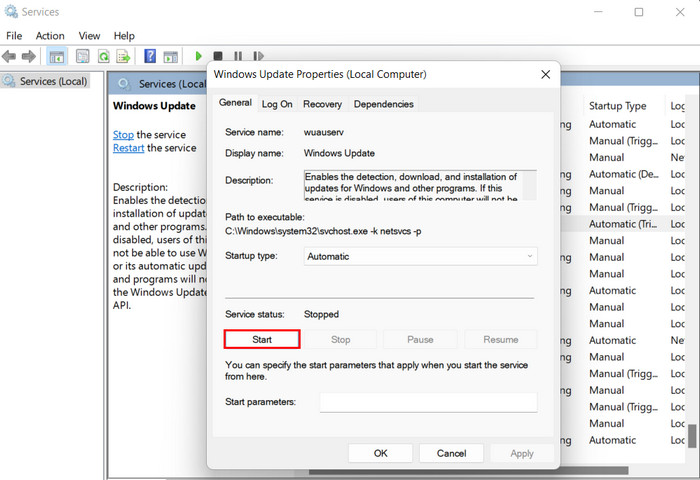
Task: Click the horizontal scrollbar under services list
Action: coord(469,471)
